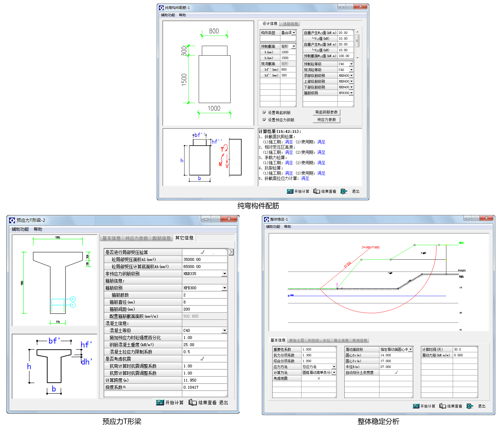The width and height of the screenshot is (504, 442).
Task: Toggle the 自动划分土条宽度 check cell
Action: 396,373
